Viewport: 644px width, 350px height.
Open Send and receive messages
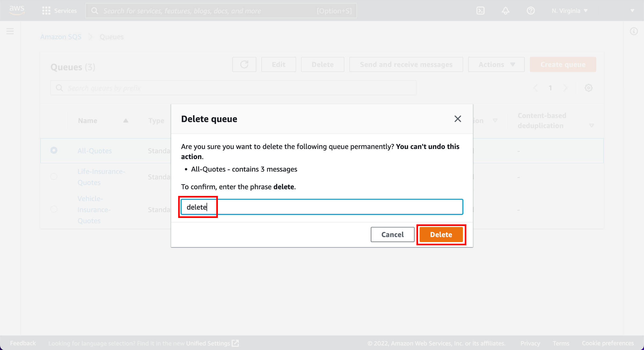[x=406, y=64]
